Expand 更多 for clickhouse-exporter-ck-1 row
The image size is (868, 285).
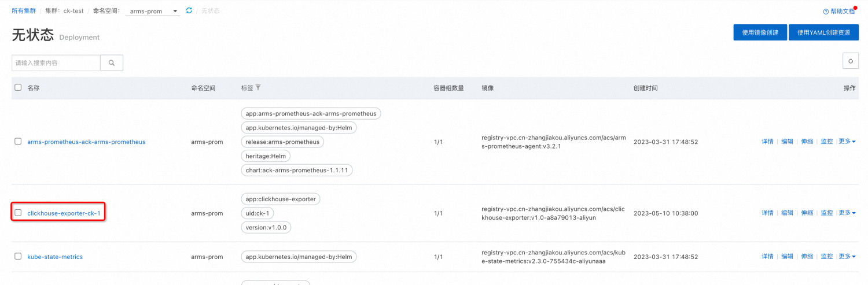[847, 213]
